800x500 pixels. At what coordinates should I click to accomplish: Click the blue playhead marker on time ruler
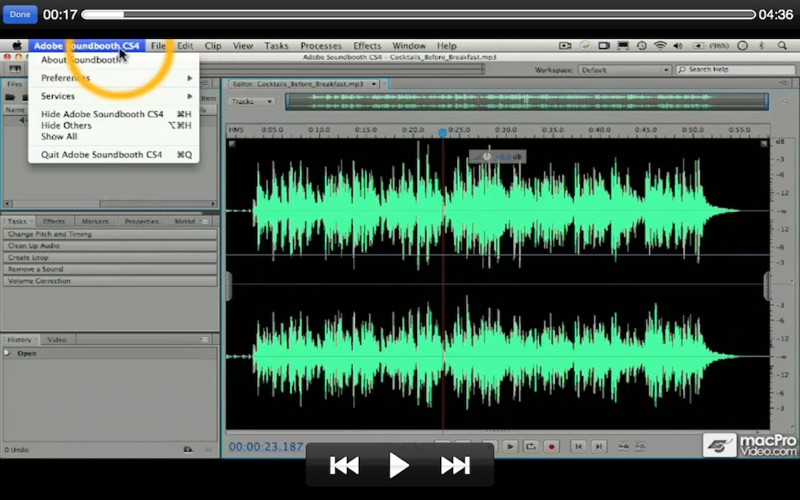(x=443, y=133)
